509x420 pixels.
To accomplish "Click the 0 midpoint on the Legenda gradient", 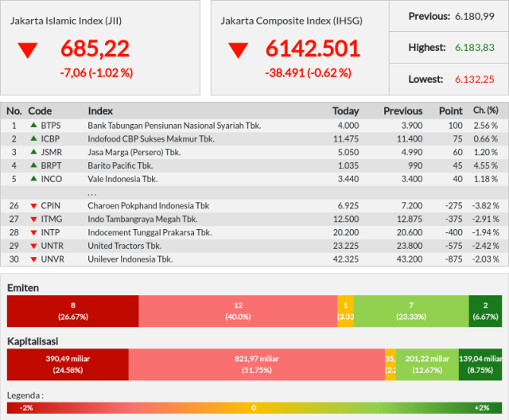I will (x=254, y=407).
